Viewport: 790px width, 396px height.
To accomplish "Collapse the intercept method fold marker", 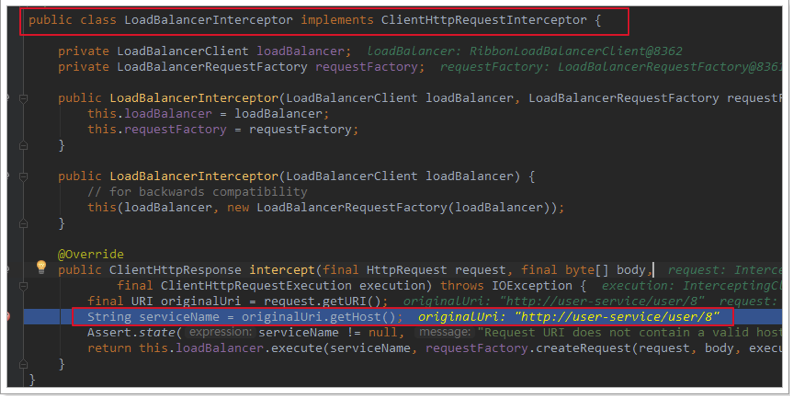I will (23, 286).
